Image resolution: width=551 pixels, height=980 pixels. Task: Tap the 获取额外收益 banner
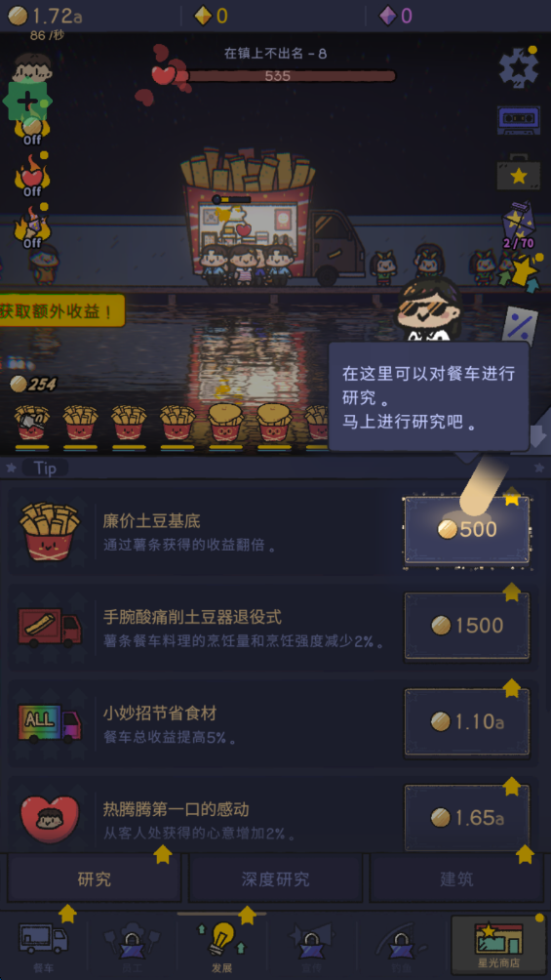tap(61, 310)
